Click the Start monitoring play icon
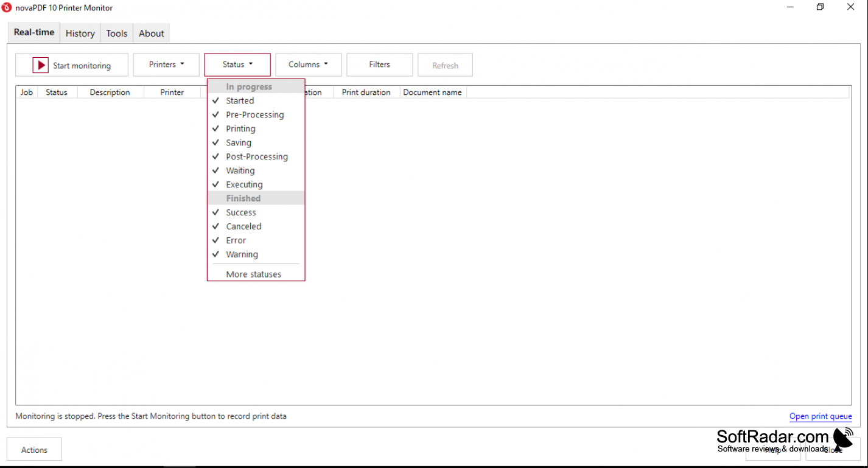868x468 pixels. tap(40, 65)
